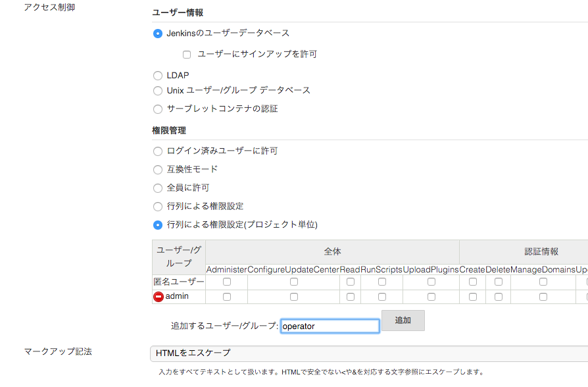
Task: Choose Unix ユーザー/グループ データベース option
Action: (x=158, y=91)
